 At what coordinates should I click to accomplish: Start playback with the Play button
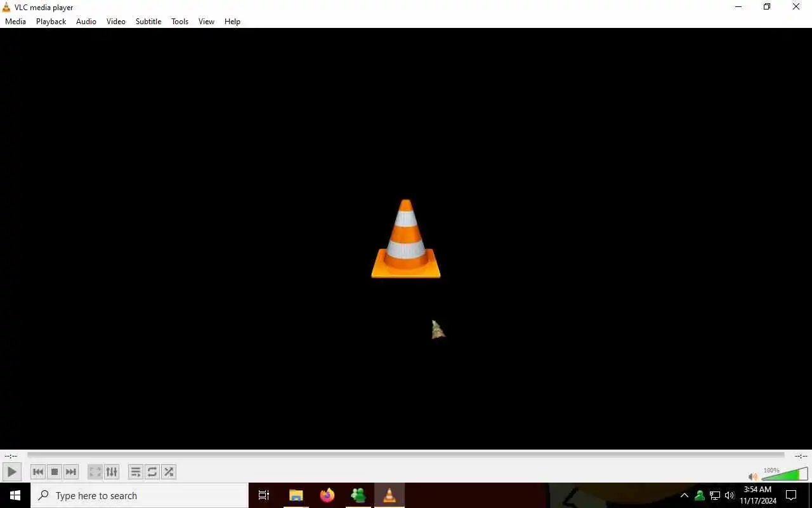11,472
